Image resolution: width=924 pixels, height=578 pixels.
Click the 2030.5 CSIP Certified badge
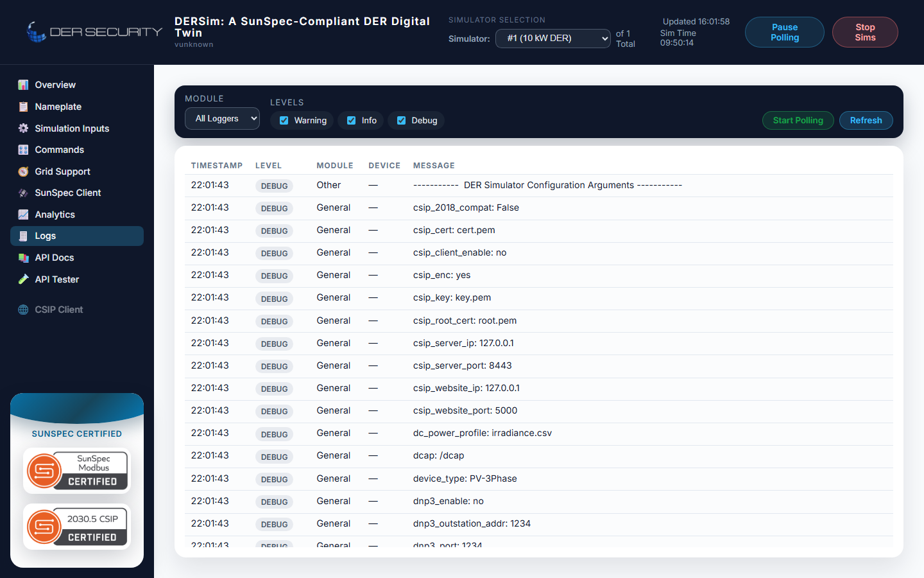(x=77, y=527)
